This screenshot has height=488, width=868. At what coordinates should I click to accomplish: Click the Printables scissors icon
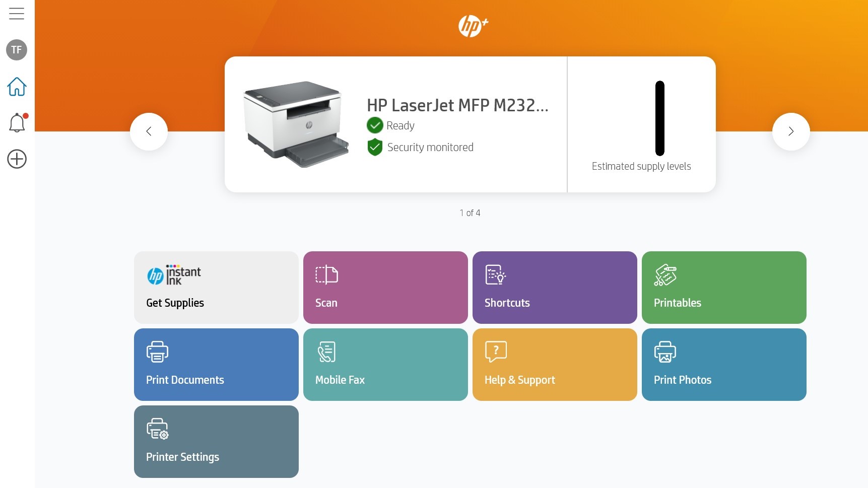pyautogui.click(x=665, y=275)
